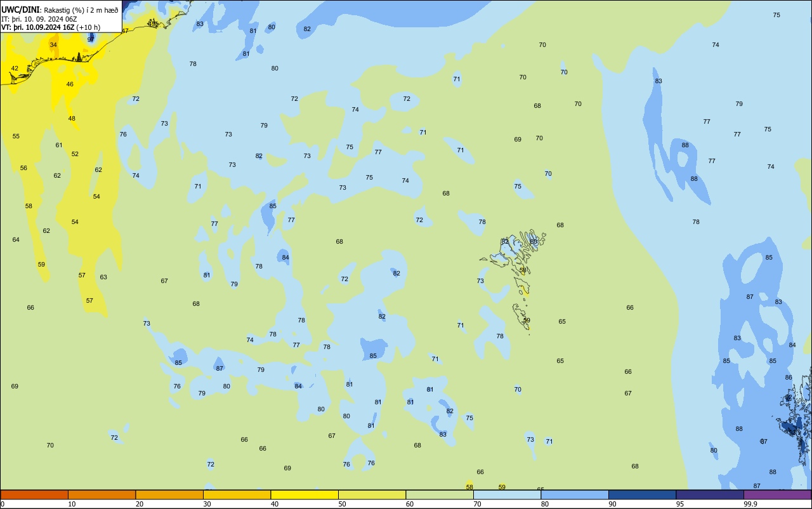Click the bright yellow 40–50 legend swatch

click(304, 494)
